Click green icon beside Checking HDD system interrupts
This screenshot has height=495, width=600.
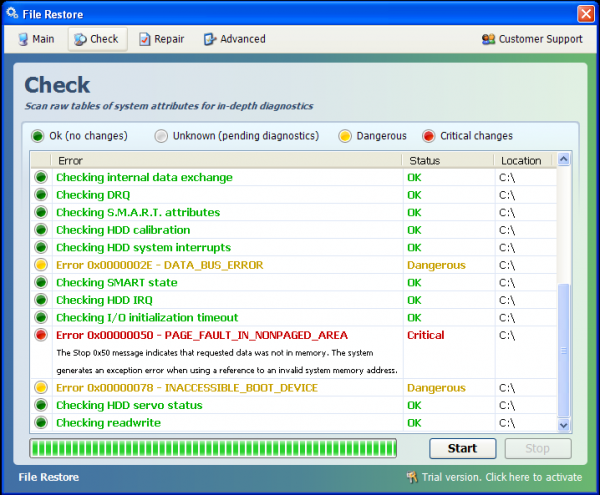click(x=41, y=248)
